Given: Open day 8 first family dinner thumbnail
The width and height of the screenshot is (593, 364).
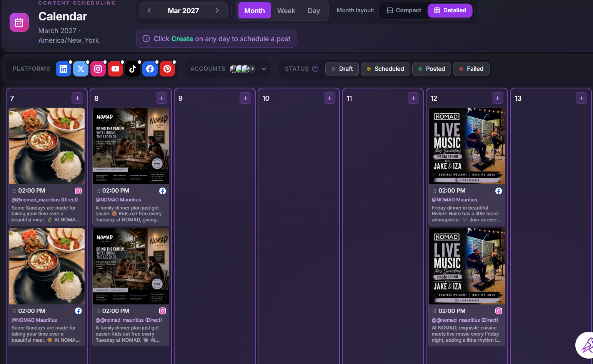Looking at the screenshot, I should tap(131, 146).
